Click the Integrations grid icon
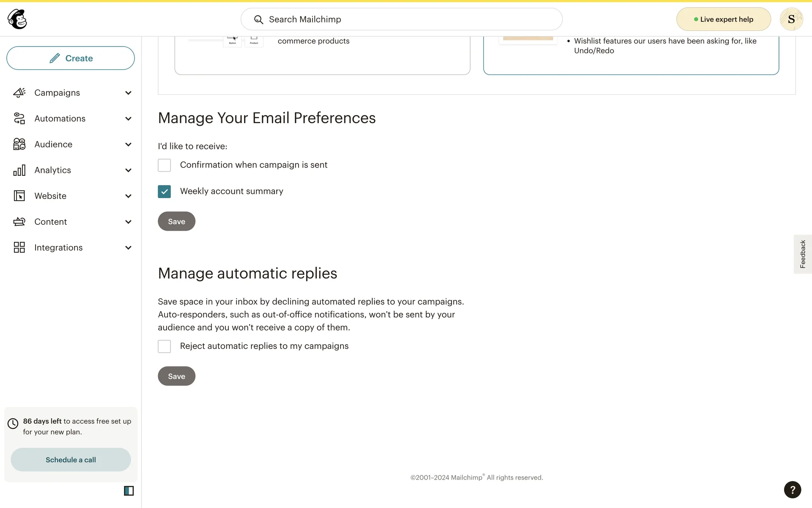Viewport: 812px width, 508px height. pyautogui.click(x=19, y=248)
